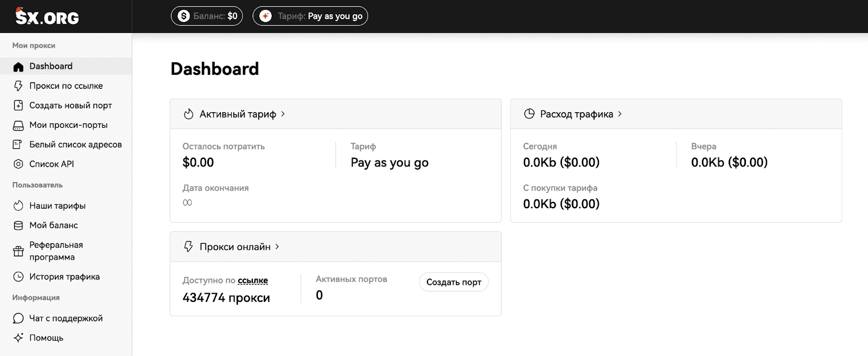Click the Активных портов count 0
Image resolution: width=868 pixels, height=356 pixels.
(x=320, y=295)
